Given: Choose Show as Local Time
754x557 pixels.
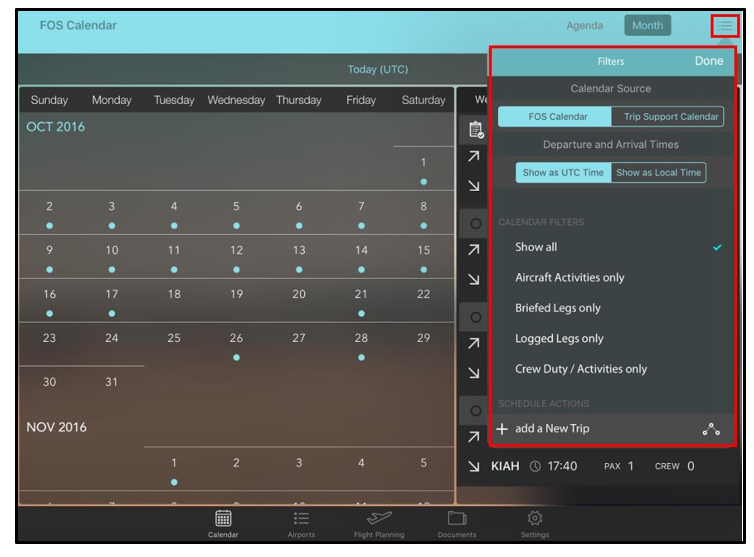Looking at the screenshot, I should [x=658, y=173].
